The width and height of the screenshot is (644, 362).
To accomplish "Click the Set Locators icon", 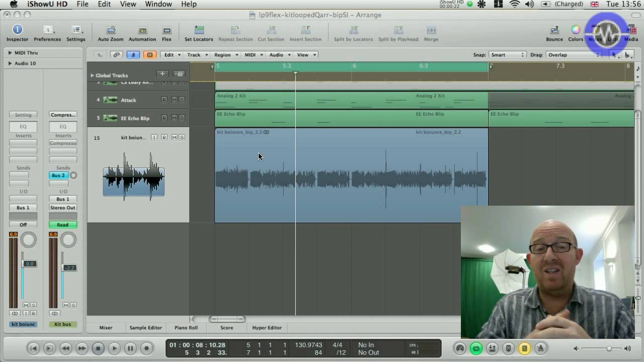I will pos(199,30).
